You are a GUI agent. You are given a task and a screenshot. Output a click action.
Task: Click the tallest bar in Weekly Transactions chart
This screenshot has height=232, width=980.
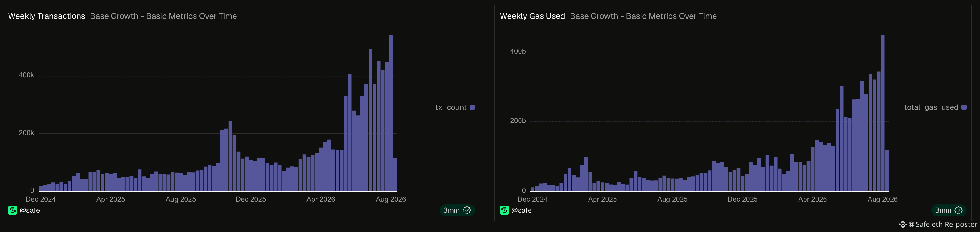click(391, 113)
